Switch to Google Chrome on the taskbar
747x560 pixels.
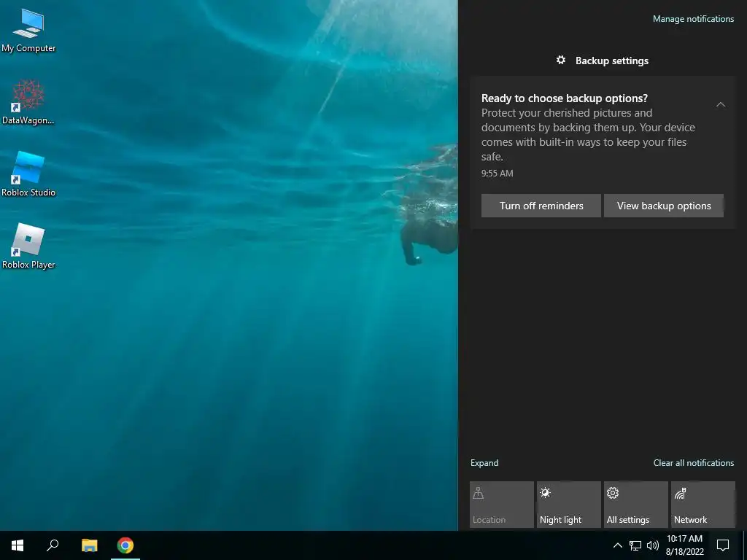tap(125, 545)
